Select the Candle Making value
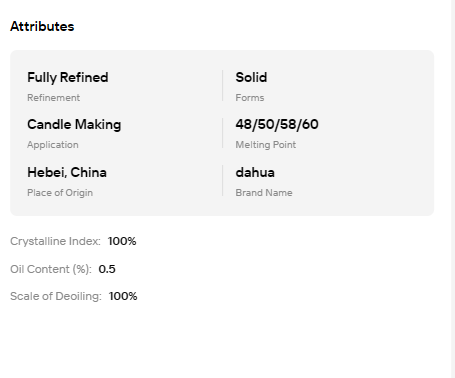This screenshot has height=378, width=455. pos(74,125)
